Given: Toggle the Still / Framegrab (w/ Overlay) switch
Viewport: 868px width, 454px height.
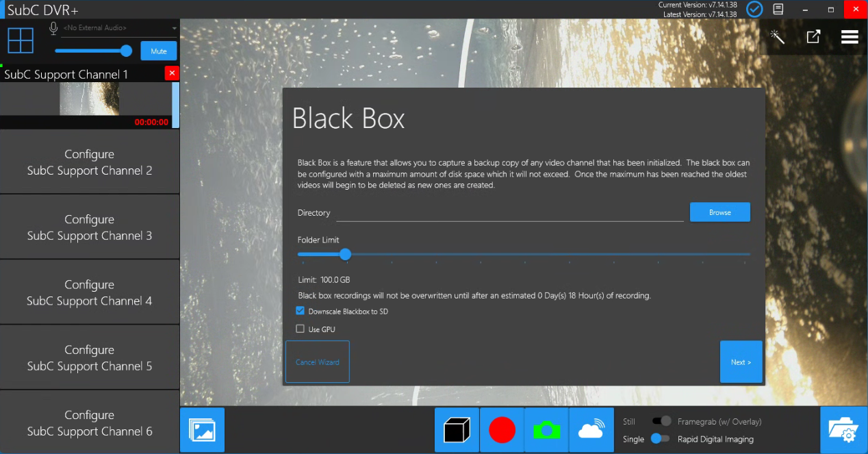Looking at the screenshot, I should (x=662, y=421).
